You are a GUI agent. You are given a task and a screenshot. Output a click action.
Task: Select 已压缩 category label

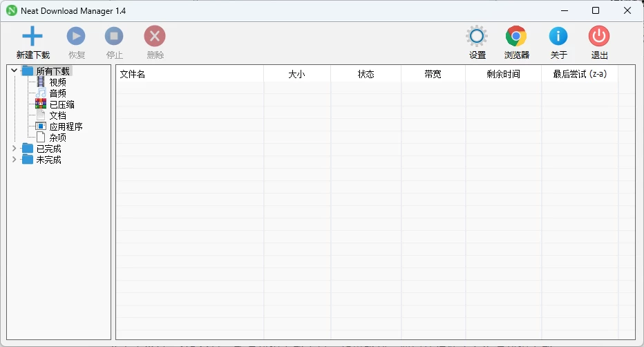(61, 104)
